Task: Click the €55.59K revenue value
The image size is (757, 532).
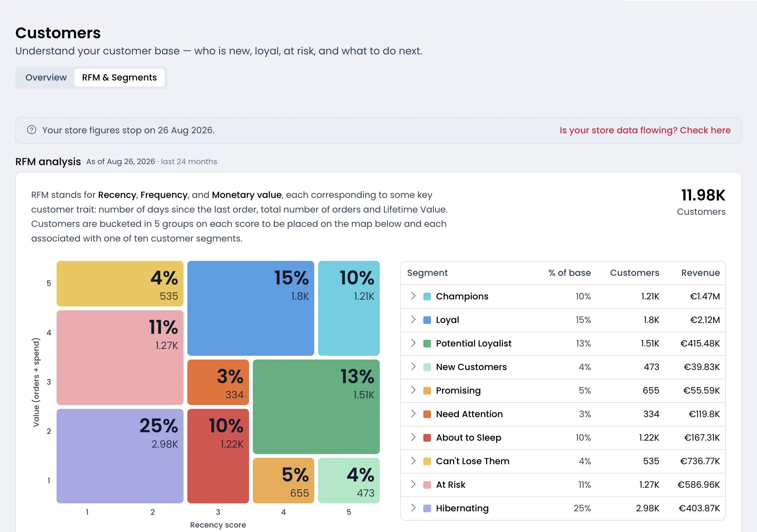Action: (x=701, y=390)
